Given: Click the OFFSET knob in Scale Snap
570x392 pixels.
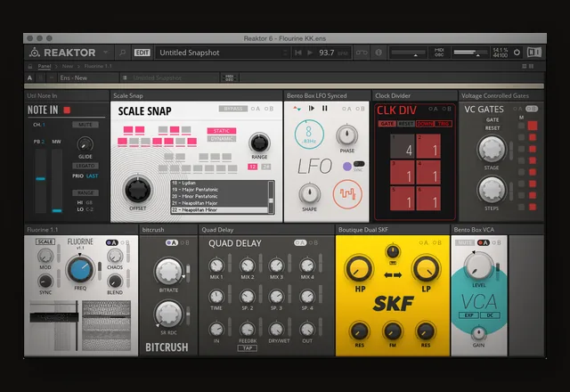Looking at the screenshot, I should coord(138,190).
